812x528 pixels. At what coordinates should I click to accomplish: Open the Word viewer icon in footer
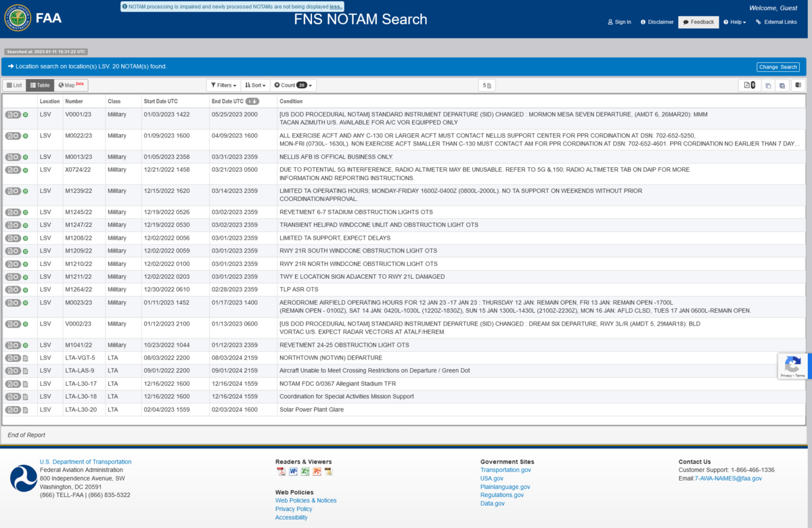pos(293,472)
